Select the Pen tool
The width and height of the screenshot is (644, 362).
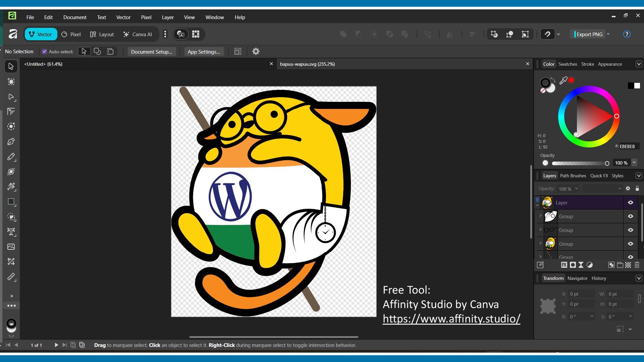11,142
